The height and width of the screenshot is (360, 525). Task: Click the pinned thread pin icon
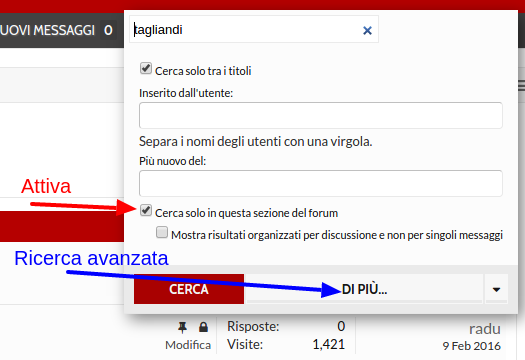point(182,327)
